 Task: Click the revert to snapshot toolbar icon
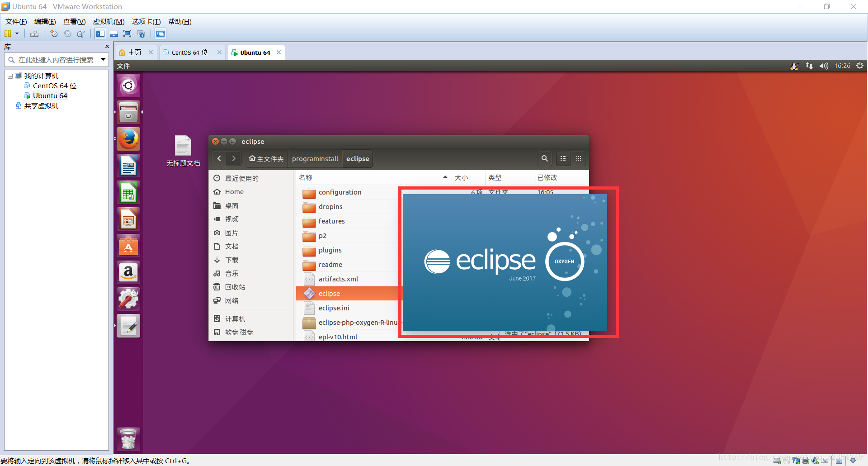pyautogui.click(x=67, y=33)
